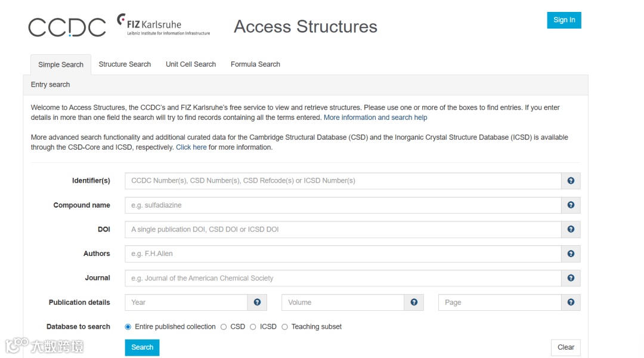Click the help icon beside Compound name field
Viewport: 644px width, 358px height.
571,205
